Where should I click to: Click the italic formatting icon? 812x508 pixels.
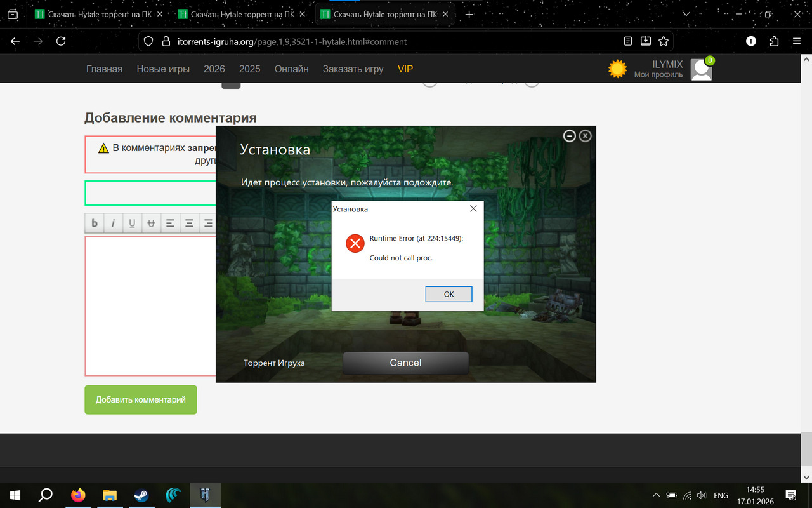(x=113, y=223)
